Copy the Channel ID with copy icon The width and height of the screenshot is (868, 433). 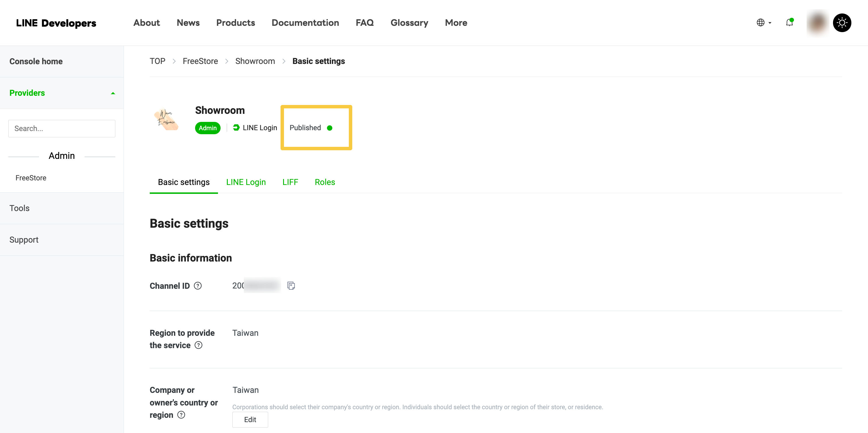coord(291,286)
